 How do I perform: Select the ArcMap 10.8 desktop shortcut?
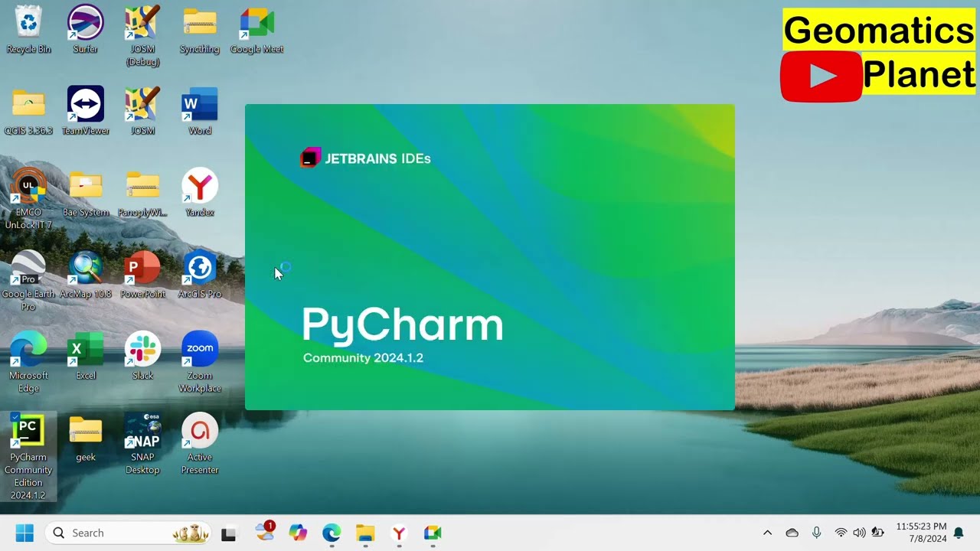tap(85, 274)
